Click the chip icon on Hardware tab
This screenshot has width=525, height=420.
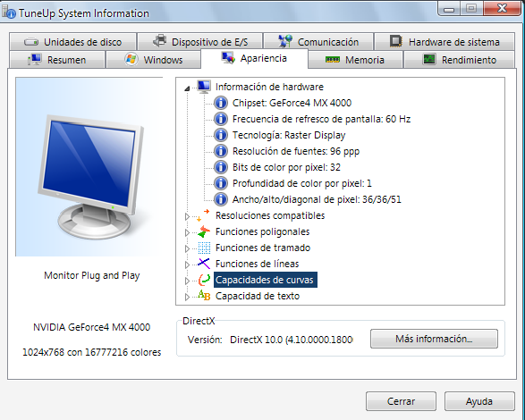tap(395, 41)
